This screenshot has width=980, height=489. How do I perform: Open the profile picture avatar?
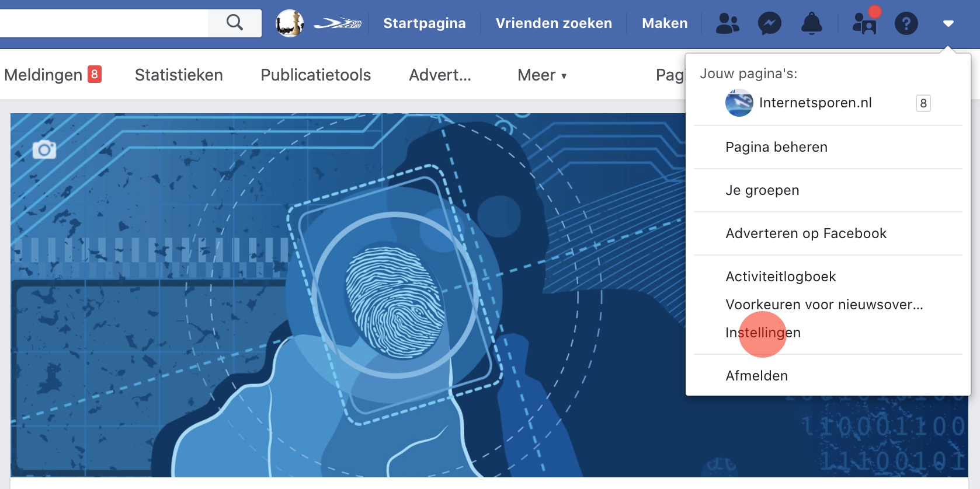(x=290, y=23)
